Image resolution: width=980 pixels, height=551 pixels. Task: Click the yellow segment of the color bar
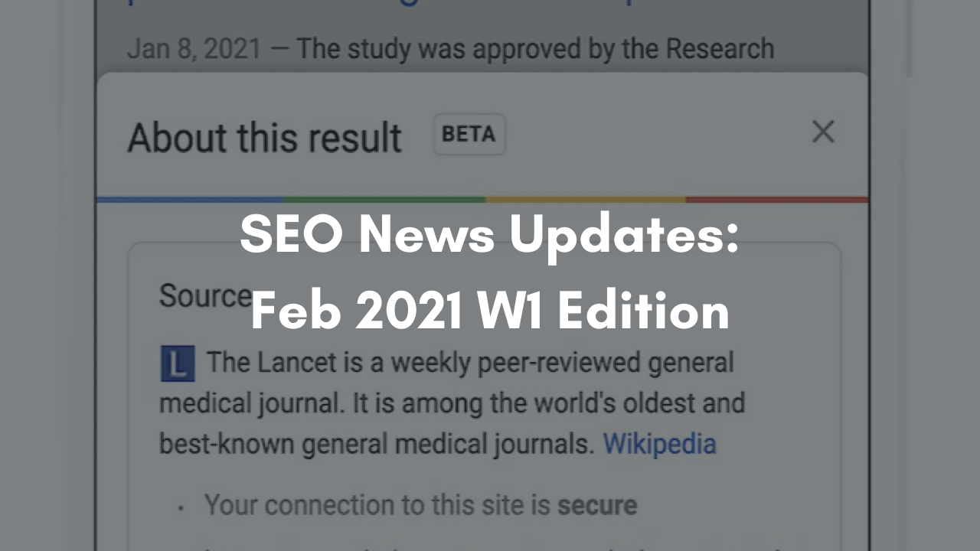586,200
